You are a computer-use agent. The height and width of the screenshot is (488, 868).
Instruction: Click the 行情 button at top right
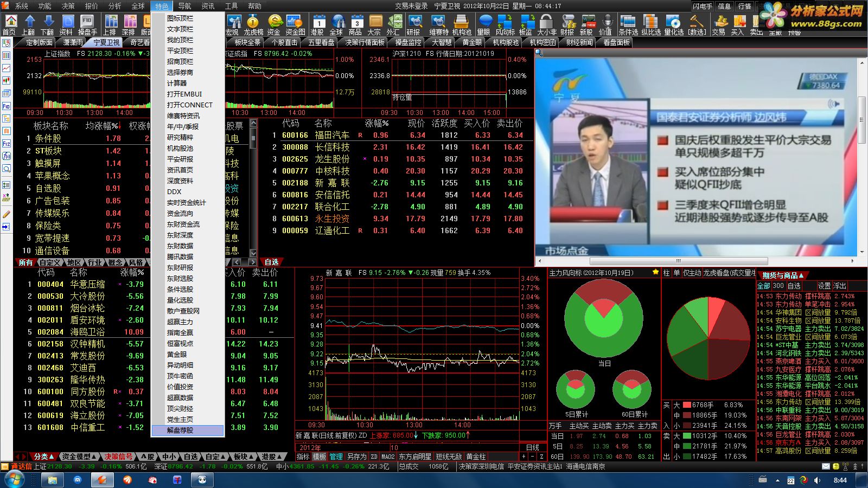click(x=744, y=6)
